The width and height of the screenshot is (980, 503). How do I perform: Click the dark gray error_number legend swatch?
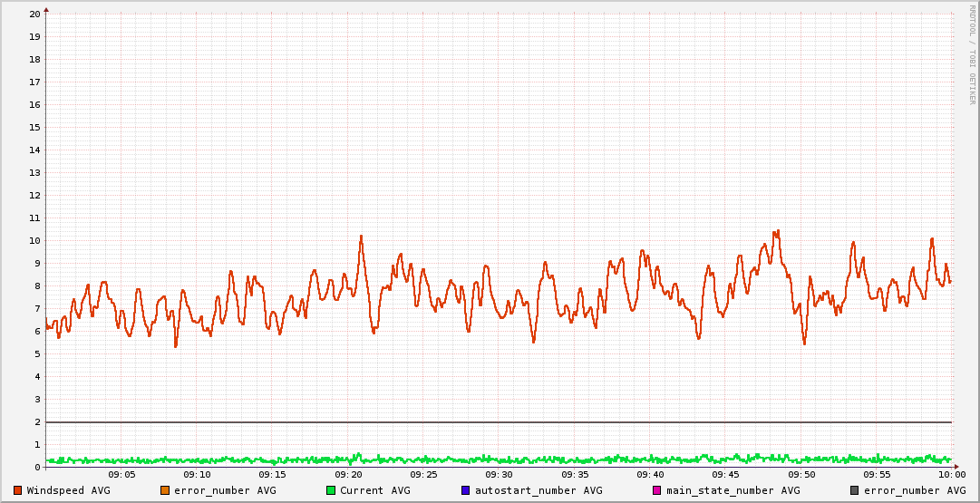click(x=854, y=490)
